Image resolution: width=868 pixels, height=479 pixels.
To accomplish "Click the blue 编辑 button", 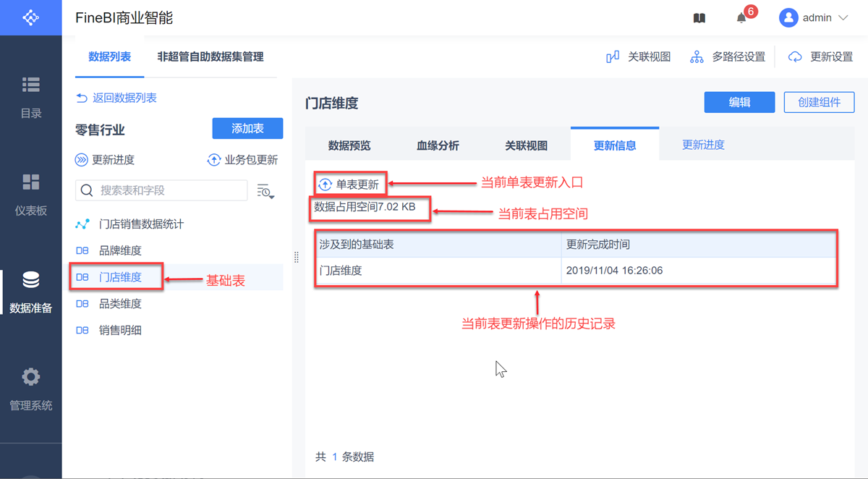I will pos(739,102).
